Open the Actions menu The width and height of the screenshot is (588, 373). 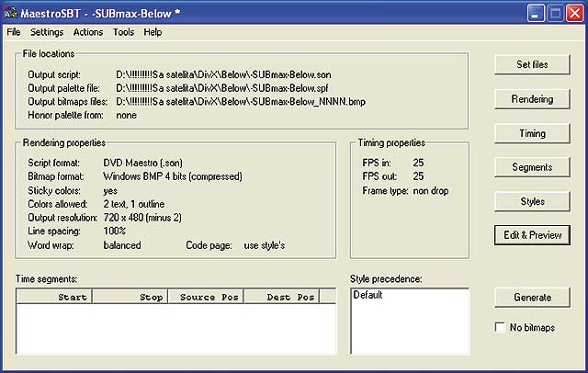(x=88, y=32)
